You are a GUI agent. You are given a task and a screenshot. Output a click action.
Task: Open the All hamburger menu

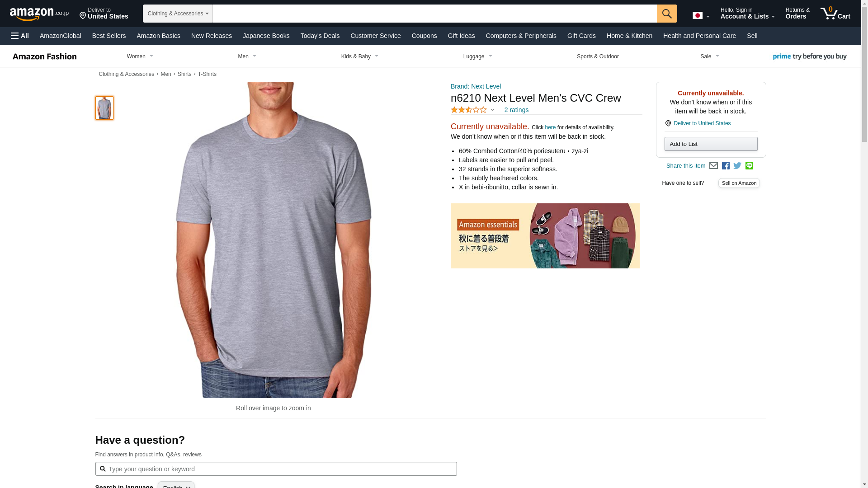20,36
